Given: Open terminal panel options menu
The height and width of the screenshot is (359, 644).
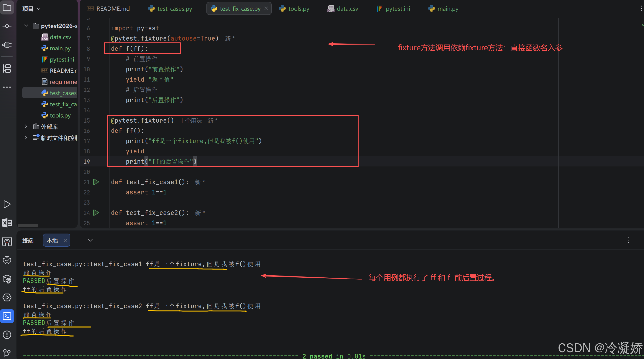Looking at the screenshot, I should 628,240.
